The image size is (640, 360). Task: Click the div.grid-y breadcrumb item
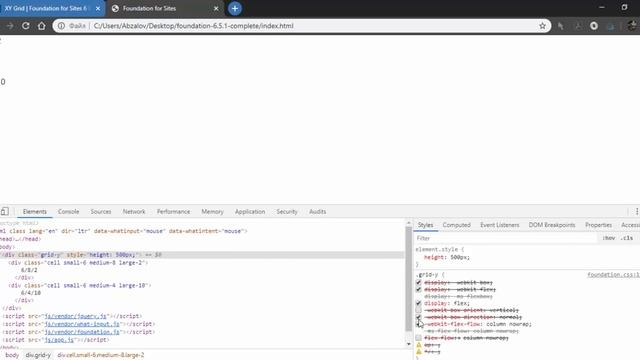(x=38, y=355)
